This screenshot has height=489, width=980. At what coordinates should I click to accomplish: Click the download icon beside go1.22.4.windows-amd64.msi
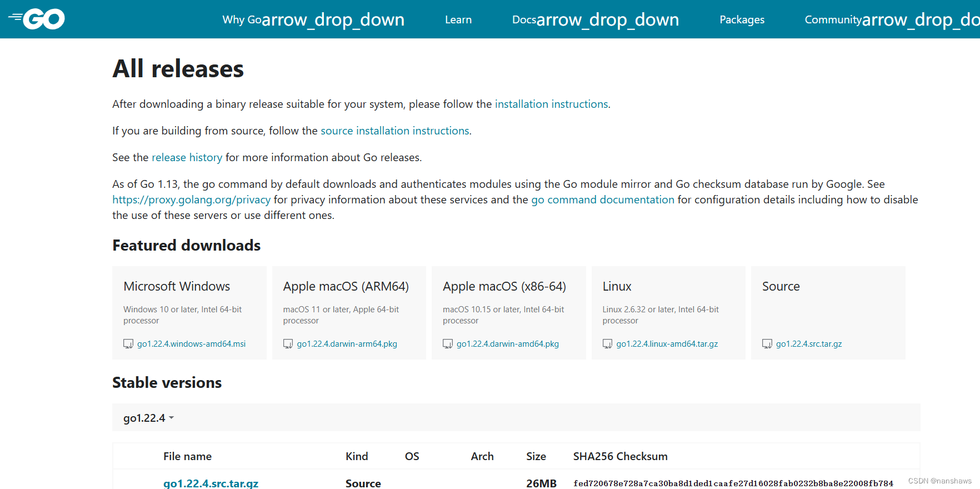[x=128, y=344]
